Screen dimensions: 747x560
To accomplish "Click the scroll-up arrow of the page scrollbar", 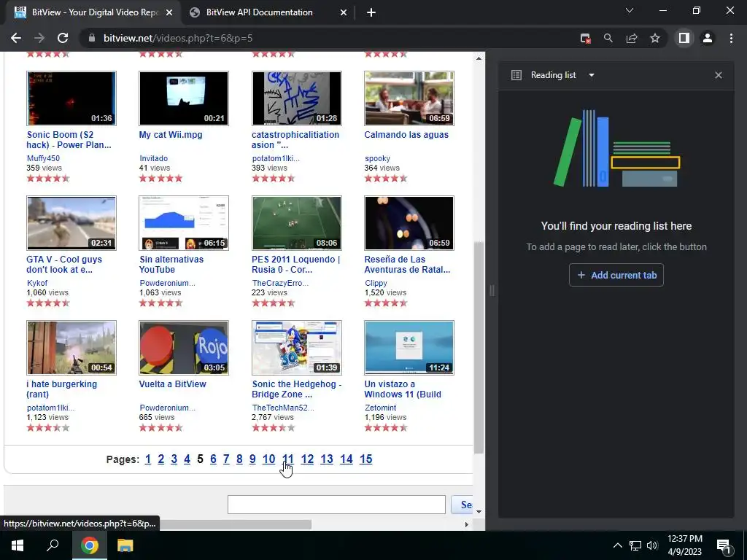I will pyautogui.click(x=479, y=58).
